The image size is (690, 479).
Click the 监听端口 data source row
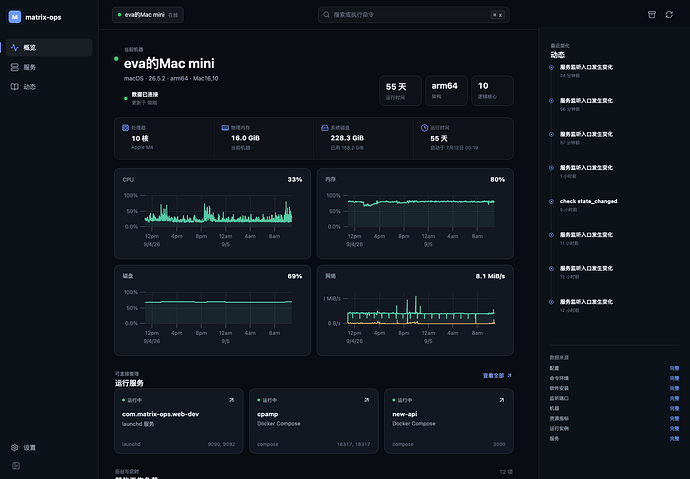tap(614, 399)
